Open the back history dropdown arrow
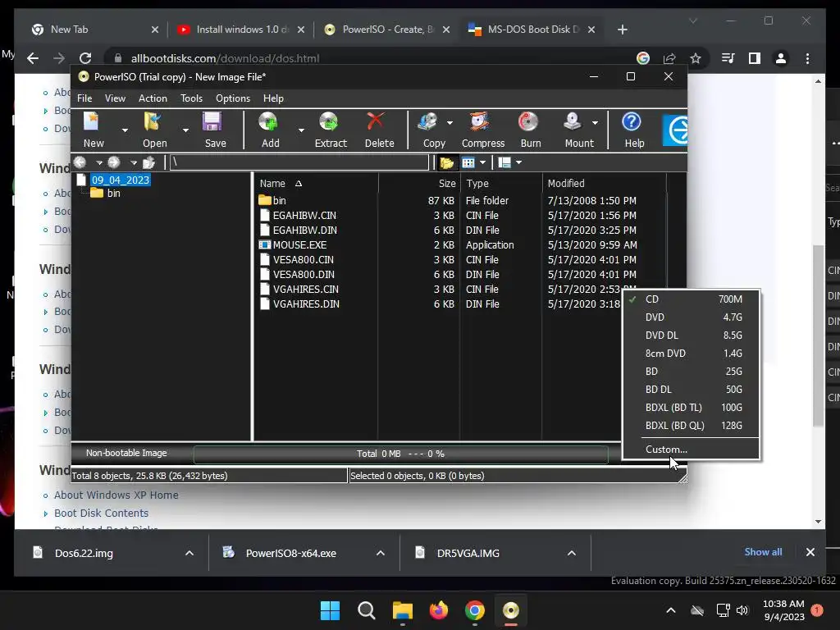The height and width of the screenshot is (630, 840). (99, 162)
